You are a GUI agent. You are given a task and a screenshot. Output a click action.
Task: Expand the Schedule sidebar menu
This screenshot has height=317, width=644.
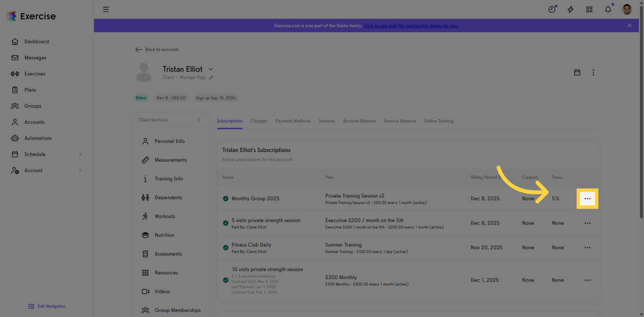[x=80, y=154]
